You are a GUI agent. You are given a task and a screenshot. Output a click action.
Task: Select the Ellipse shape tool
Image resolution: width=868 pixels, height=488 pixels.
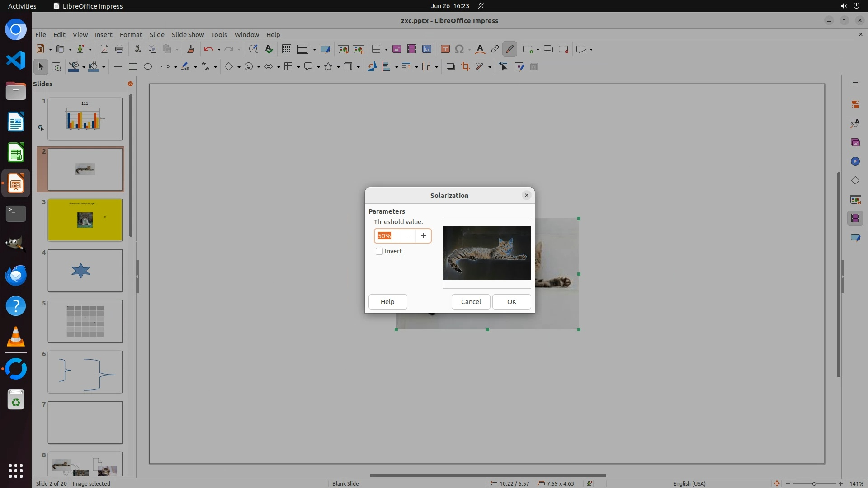148,67
